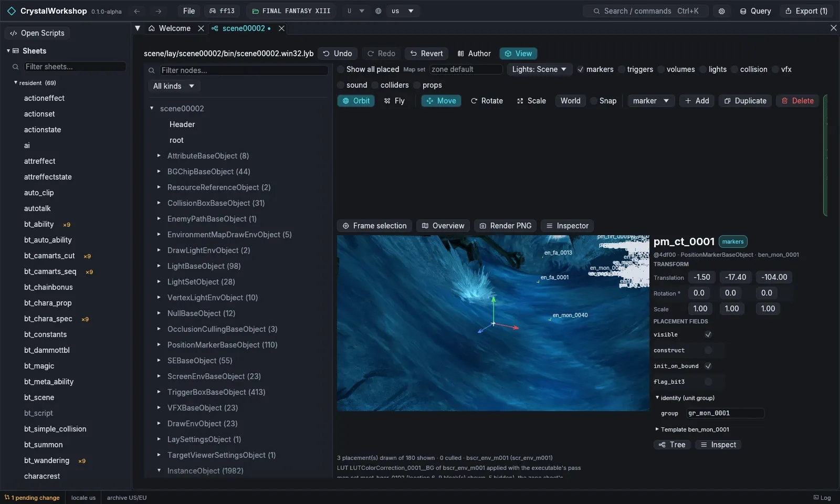Delete the selected placement

coord(797,101)
